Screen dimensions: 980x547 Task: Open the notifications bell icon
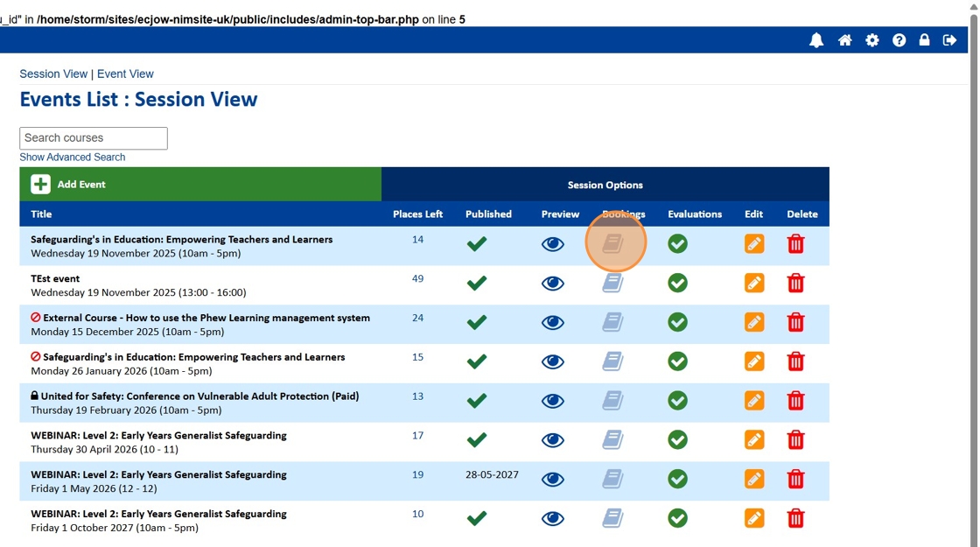pyautogui.click(x=816, y=40)
